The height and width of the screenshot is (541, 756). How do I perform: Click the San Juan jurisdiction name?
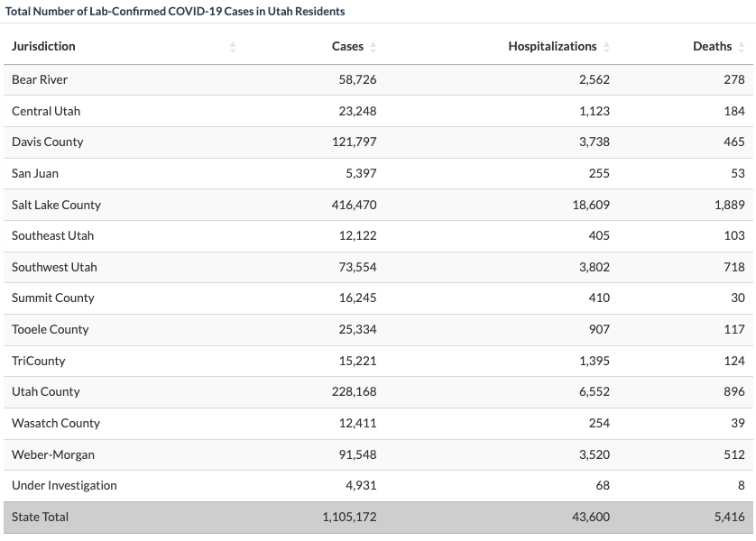click(x=35, y=173)
